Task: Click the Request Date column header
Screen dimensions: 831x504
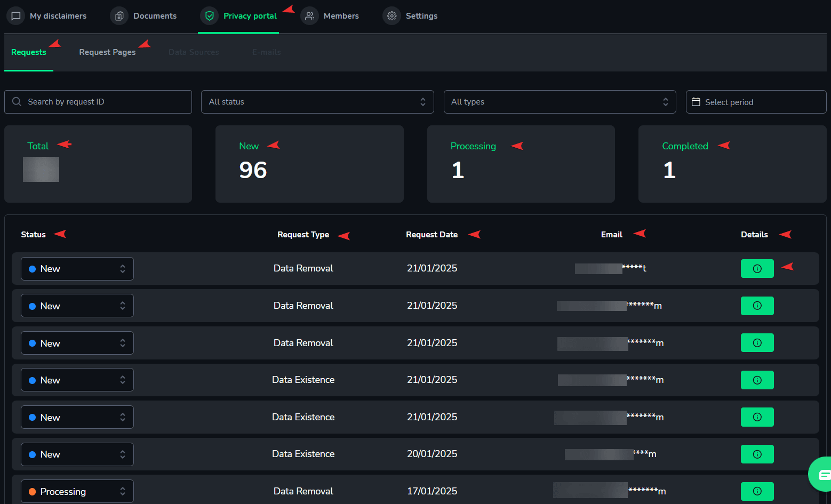Action: tap(432, 235)
